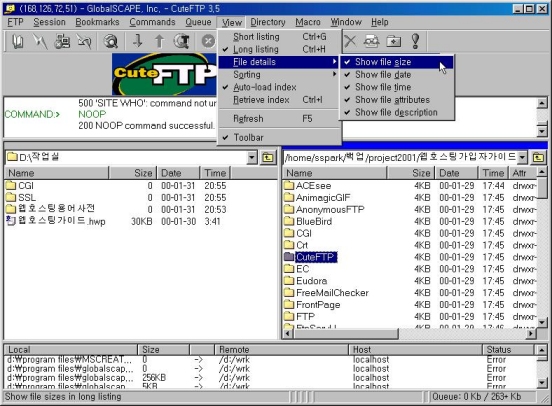Open the Session menu
The width and height of the screenshot is (552, 406).
tap(49, 22)
